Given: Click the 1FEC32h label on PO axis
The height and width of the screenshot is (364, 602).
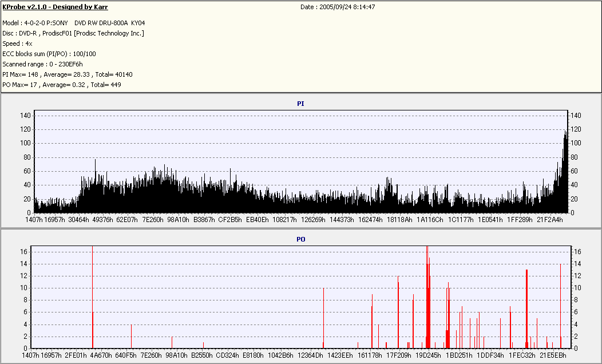Looking at the screenshot, I should (522, 355).
